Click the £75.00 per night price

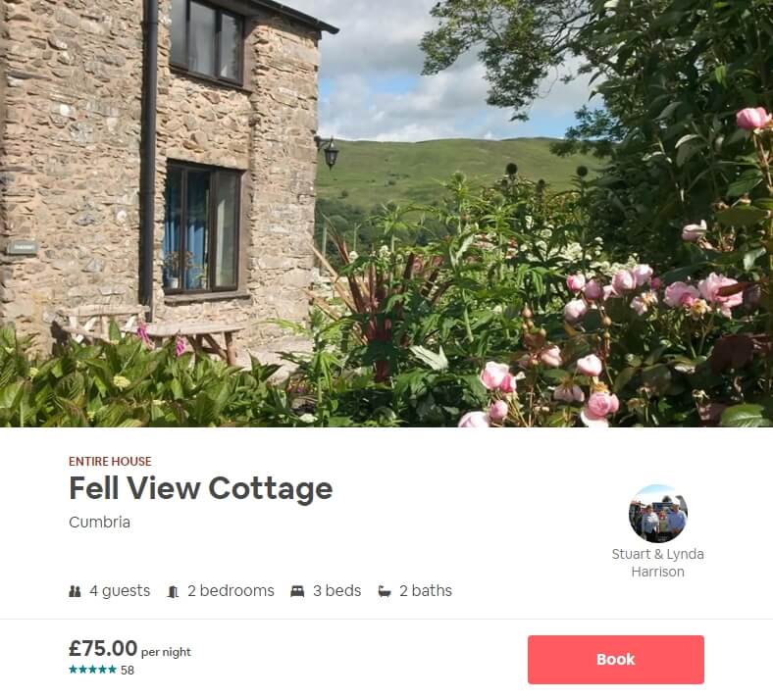[x=129, y=648]
